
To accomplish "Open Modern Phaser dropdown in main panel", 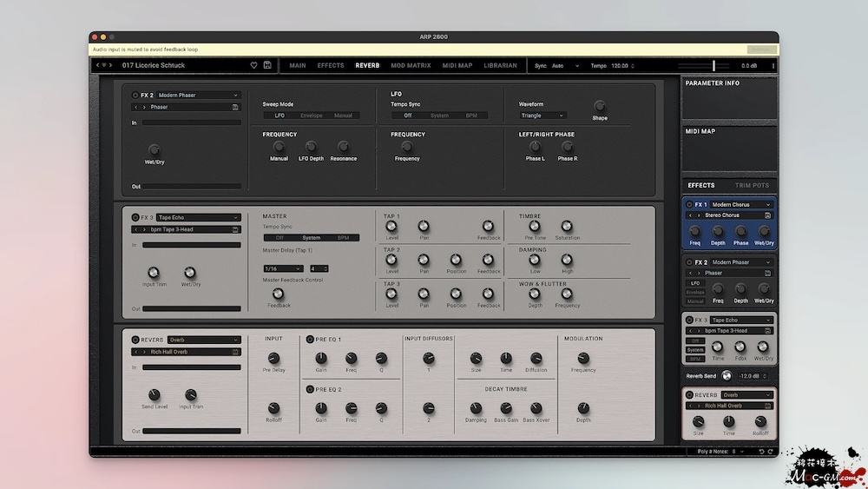I will point(198,96).
